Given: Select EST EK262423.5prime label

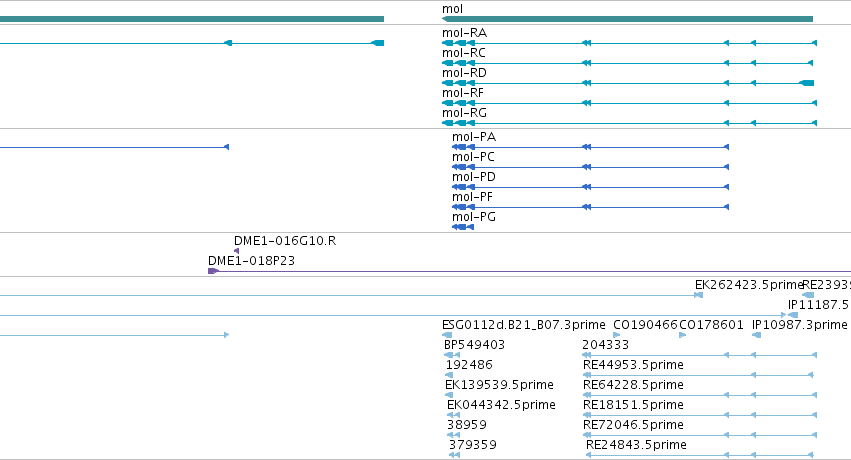Looking at the screenshot, I should pos(748,285).
